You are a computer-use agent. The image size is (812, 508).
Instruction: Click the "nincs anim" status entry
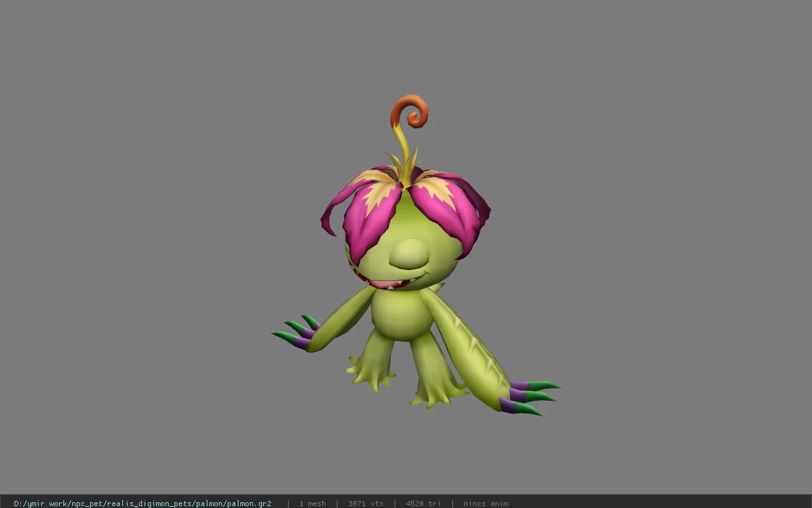pyautogui.click(x=485, y=504)
